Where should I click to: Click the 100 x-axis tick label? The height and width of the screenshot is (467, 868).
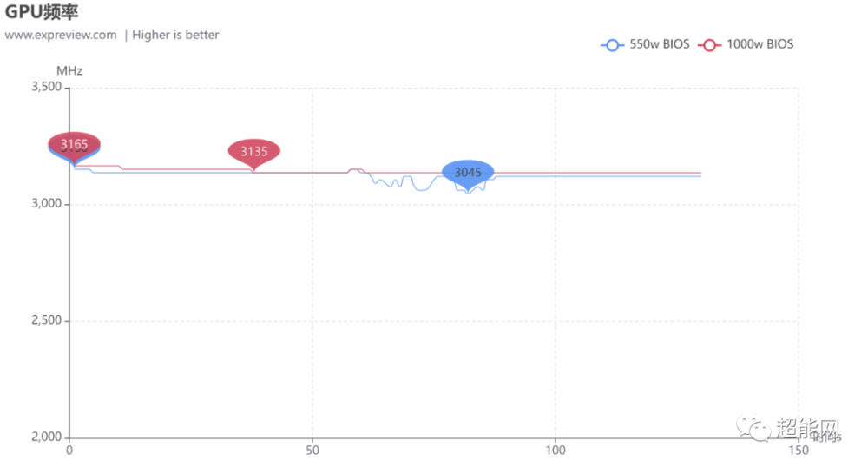coord(556,451)
